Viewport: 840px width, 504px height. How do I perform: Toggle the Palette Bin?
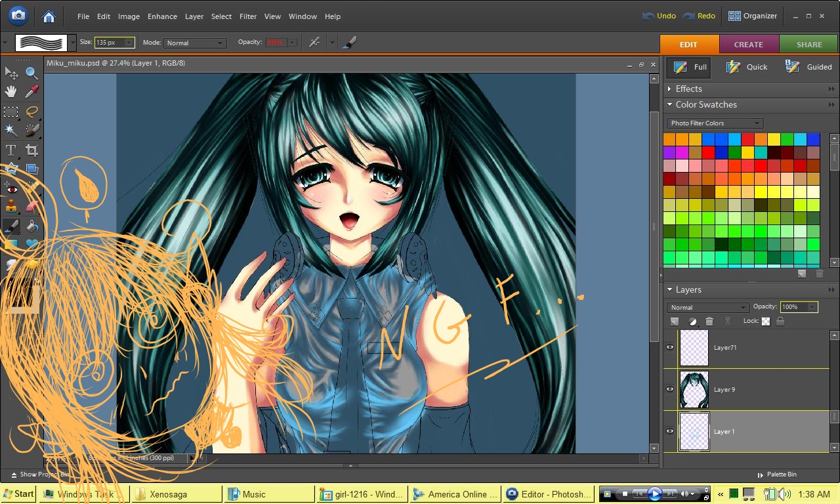pyautogui.click(x=776, y=474)
